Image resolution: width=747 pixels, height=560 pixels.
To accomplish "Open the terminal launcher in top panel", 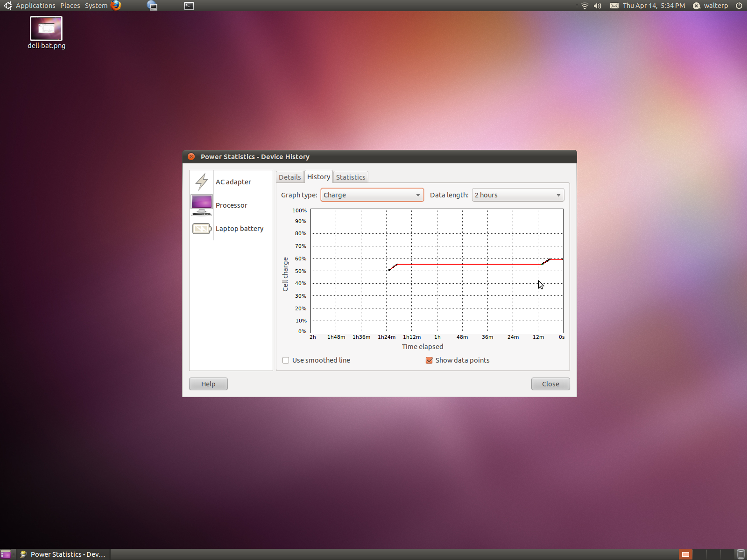I will 189,6.
